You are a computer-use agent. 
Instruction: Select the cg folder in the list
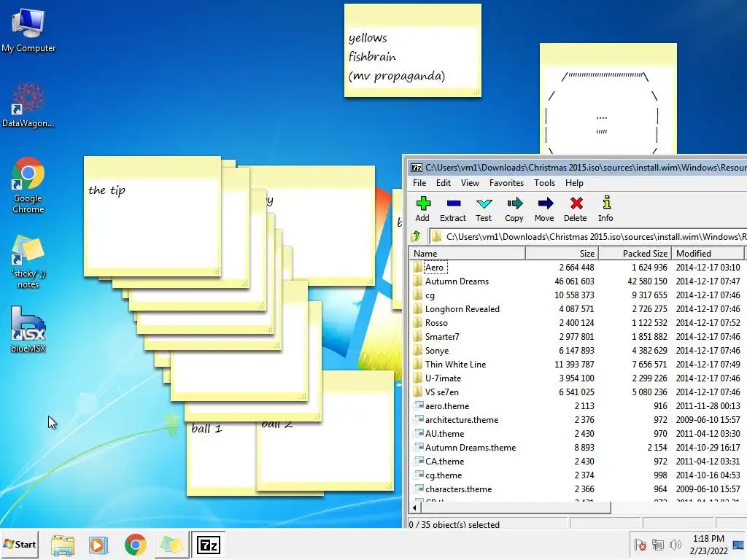[578, 295]
